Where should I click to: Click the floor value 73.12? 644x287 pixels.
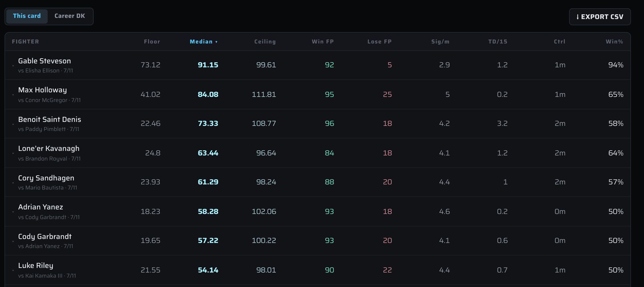[151, 65]
